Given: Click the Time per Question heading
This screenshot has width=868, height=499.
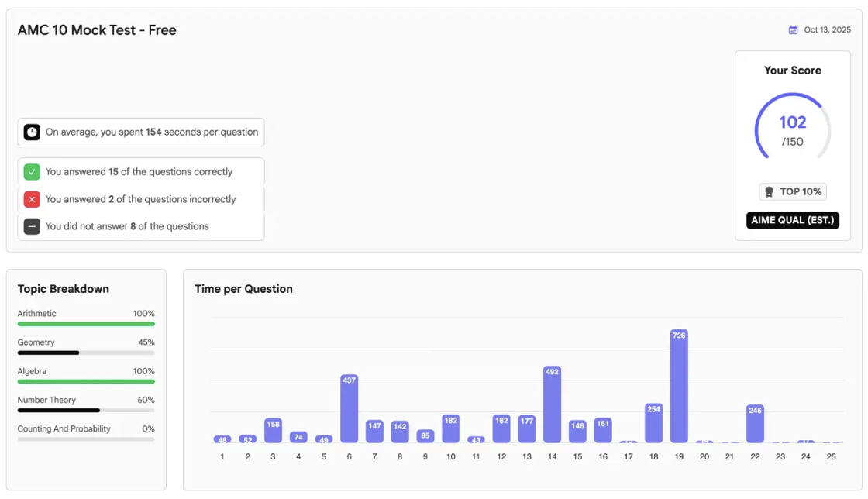Looking at the screenshot, I should coord(243,289).
